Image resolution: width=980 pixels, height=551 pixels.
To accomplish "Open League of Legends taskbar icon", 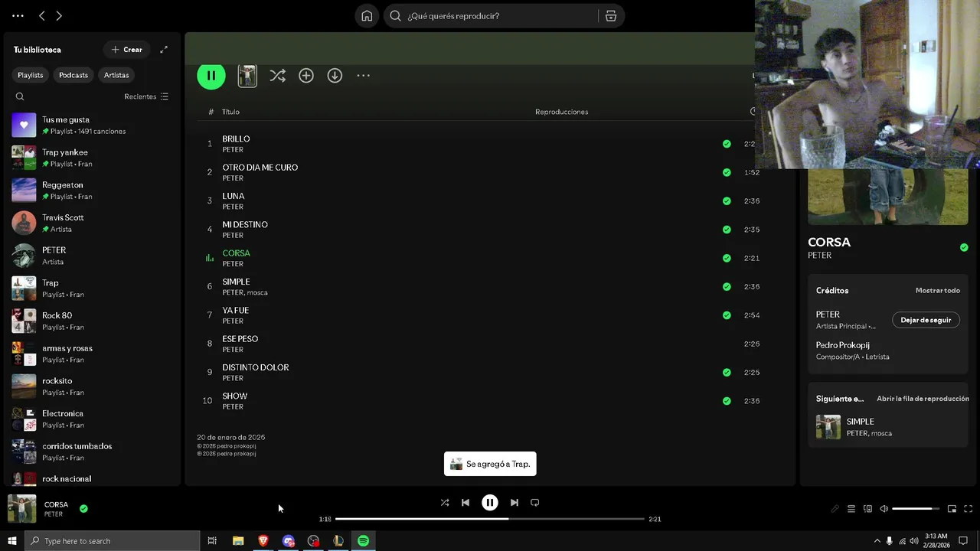I will (x=338, y=541).
